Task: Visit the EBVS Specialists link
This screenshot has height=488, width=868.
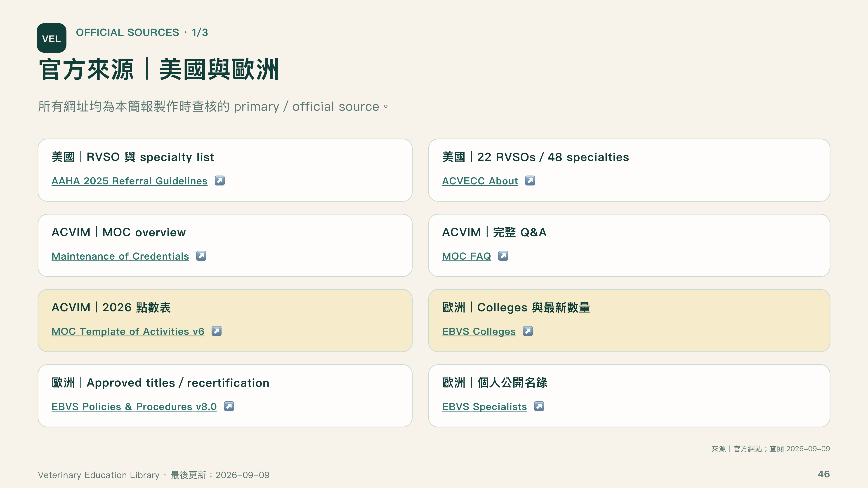Action: pyautogui.click(x=485, y=406)
